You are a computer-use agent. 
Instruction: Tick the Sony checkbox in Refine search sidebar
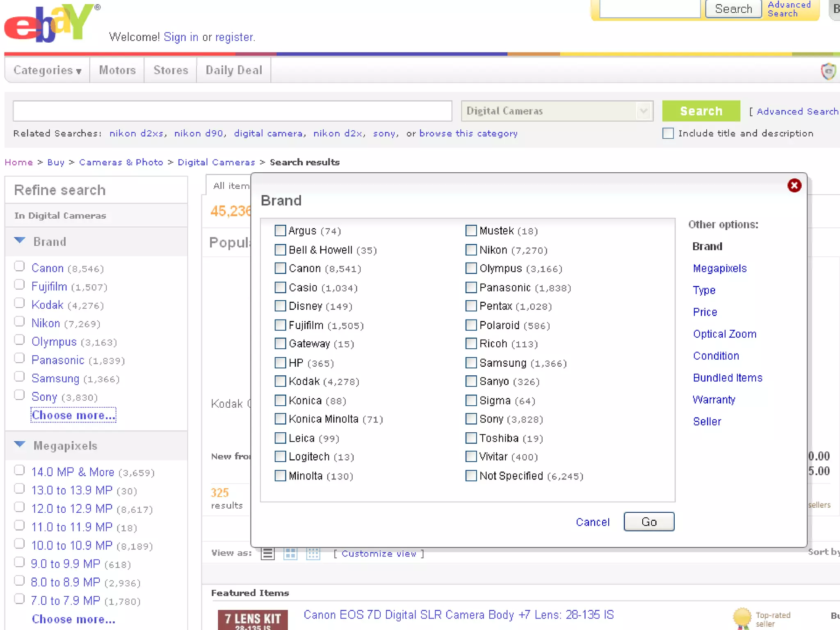click(x=19, y=395)
